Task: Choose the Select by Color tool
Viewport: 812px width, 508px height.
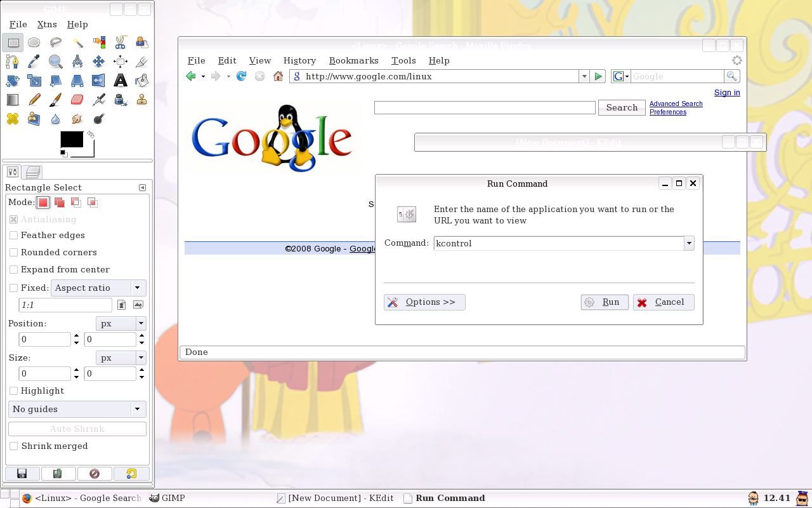Action: 99,43
